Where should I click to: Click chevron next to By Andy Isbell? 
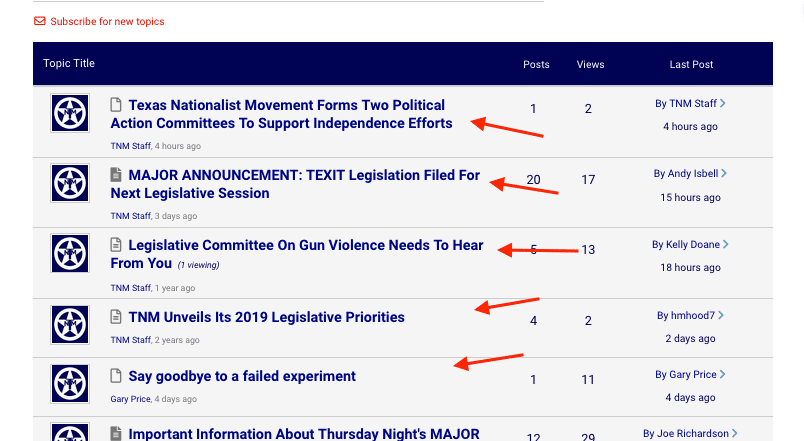[x=724, y=173]
